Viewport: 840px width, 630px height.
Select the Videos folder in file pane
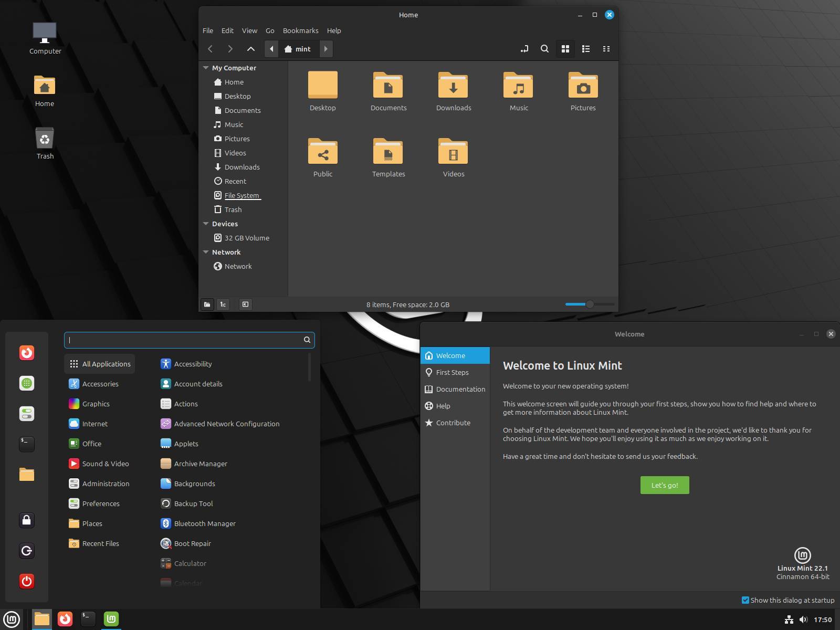pos(453,151)
